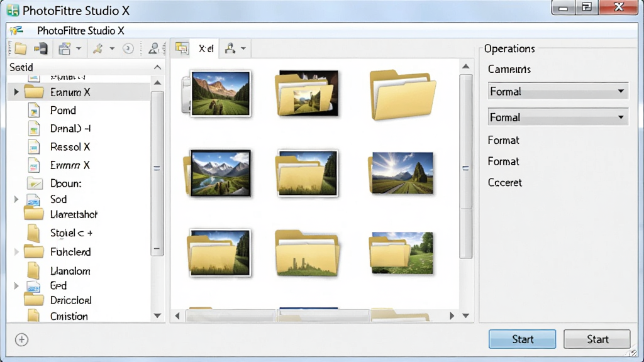Open the first Formal dropdown
644x362 pixels.
558,91
